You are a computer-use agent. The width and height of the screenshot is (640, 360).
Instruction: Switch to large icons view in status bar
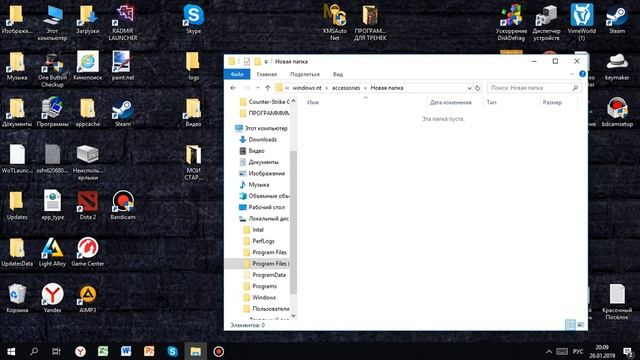tap(580, 325)
